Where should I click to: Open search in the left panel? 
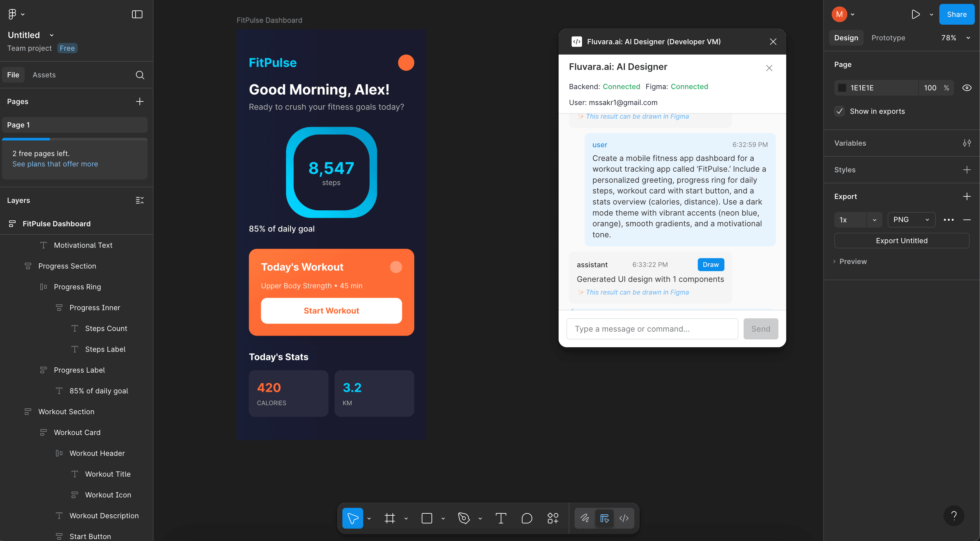click(140, 75)
